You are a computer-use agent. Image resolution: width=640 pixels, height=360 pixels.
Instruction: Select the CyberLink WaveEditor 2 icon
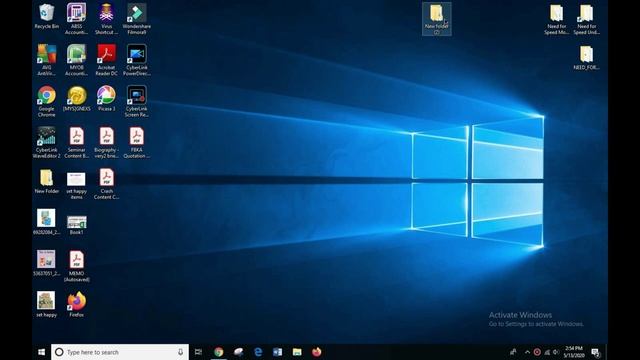click(47, 142)
